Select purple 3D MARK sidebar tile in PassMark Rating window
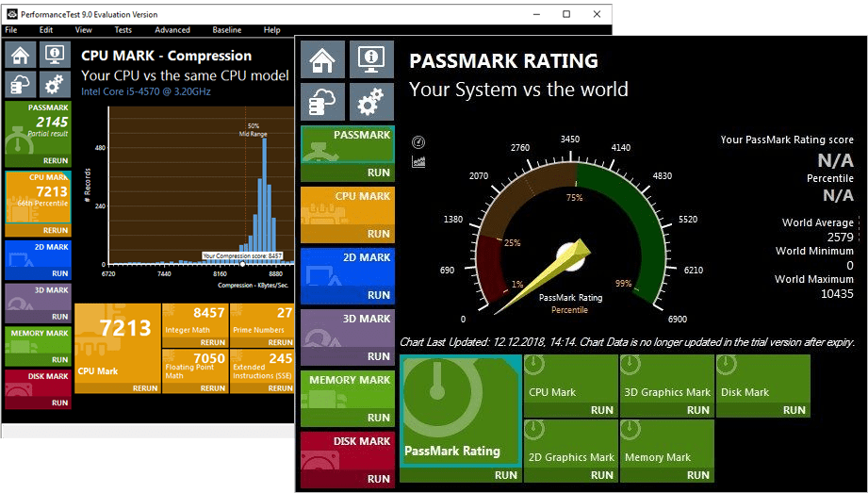The image size is (868, 493). click(x=348, y=337)
